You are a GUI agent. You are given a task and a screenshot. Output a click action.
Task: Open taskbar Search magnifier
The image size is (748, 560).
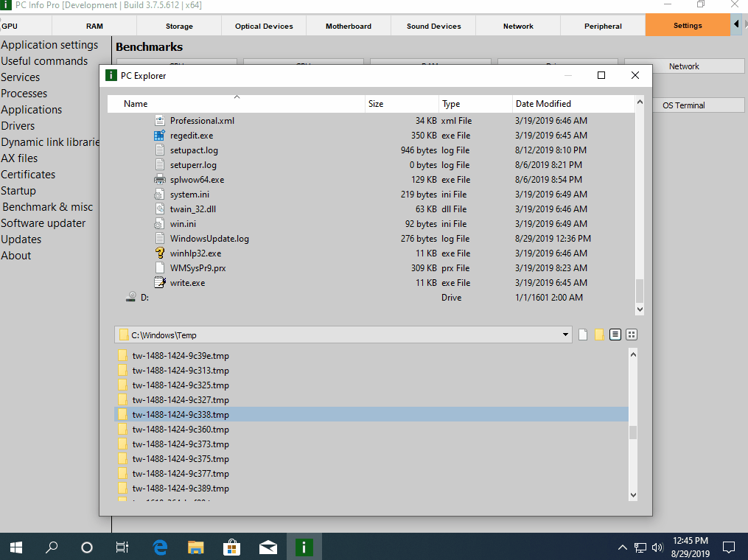click(52, 547)
